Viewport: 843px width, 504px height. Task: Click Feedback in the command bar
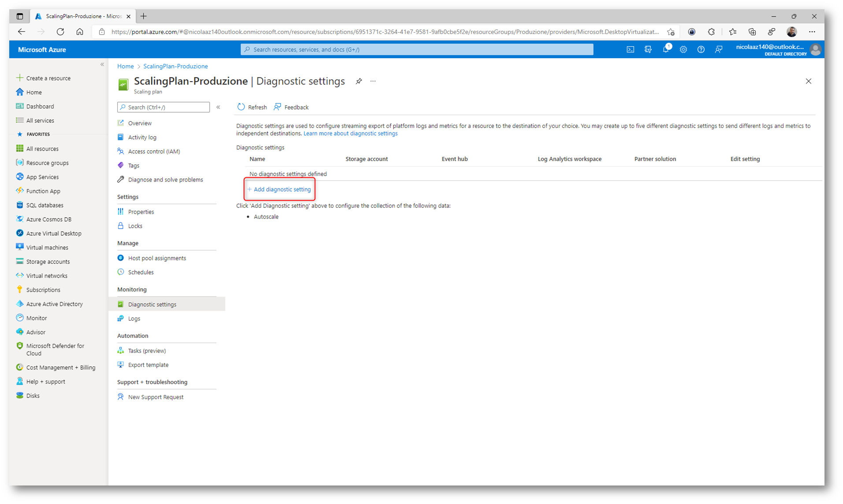click(x=291, y=107)
